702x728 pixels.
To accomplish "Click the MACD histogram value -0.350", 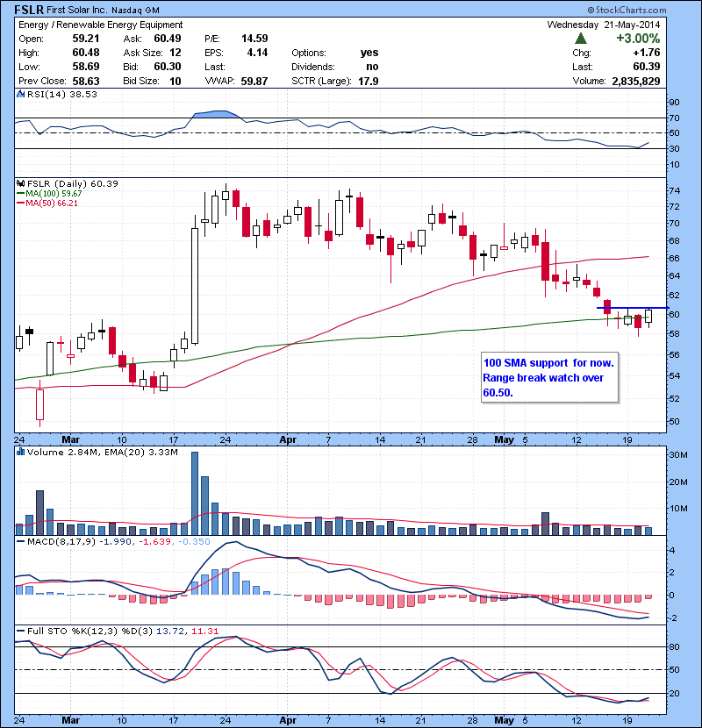I will pos(194,542).
